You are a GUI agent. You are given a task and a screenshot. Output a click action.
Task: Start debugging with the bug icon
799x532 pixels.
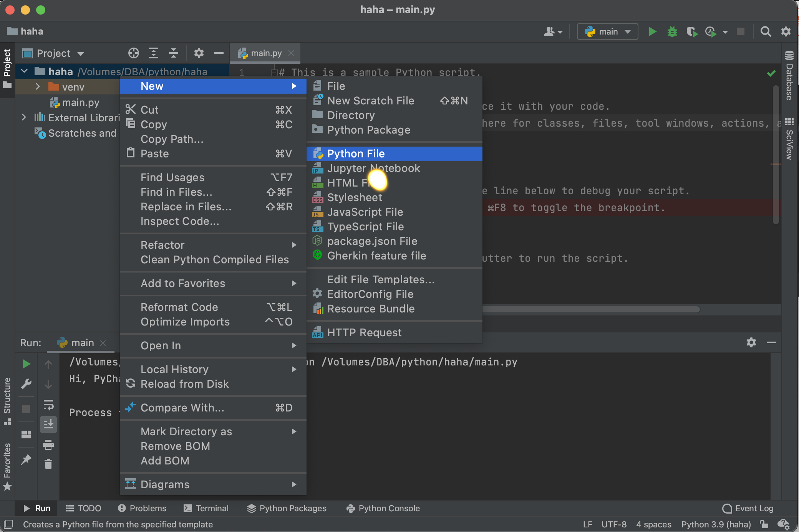[672, 31]
